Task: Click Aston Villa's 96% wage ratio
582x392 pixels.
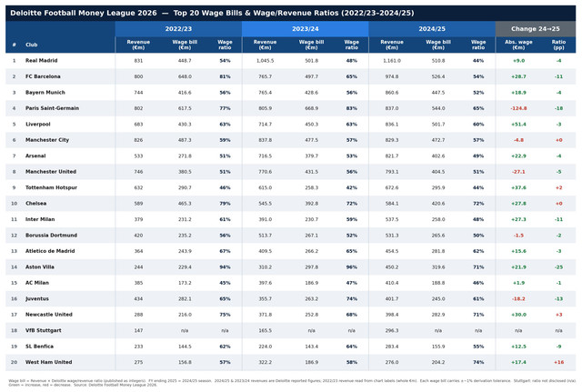Action: [x=352, y=266]
